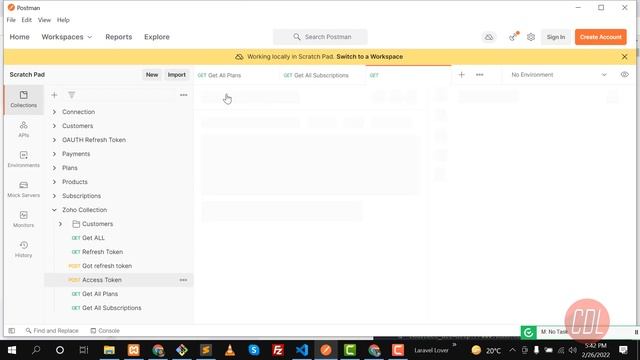Screen dimensions: 640x360
Task: Add a new request tab with plus icon
Action: [461, 75]
